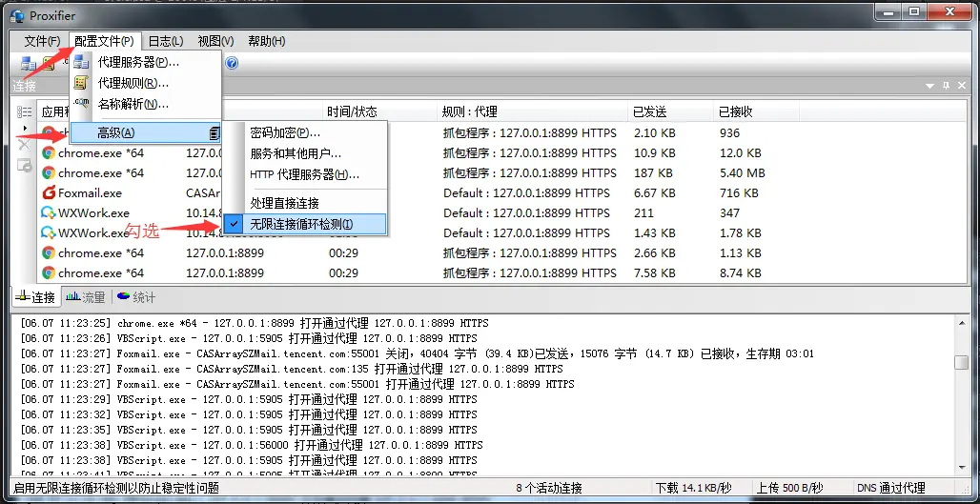Open the blue help question-mark icon
This screenshot has width=980, height=504.
[232, 63]
